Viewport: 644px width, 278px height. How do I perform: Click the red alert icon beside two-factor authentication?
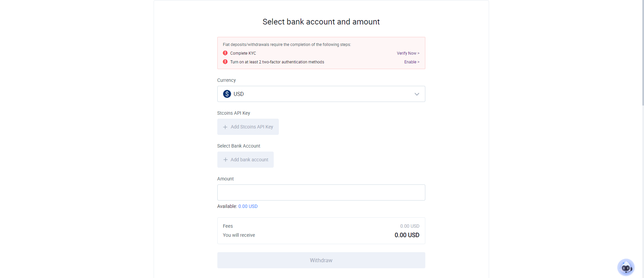click(225, 62)
